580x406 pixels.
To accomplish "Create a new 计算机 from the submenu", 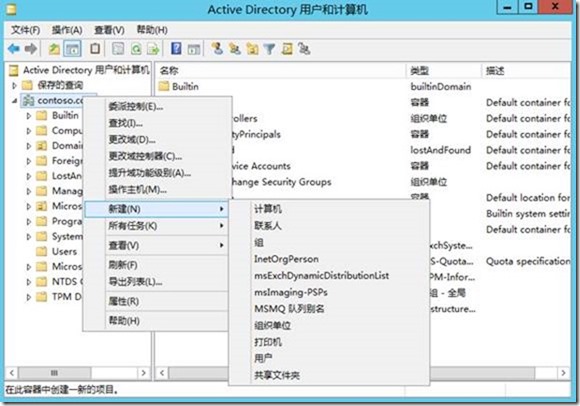I will click(329, 209).
